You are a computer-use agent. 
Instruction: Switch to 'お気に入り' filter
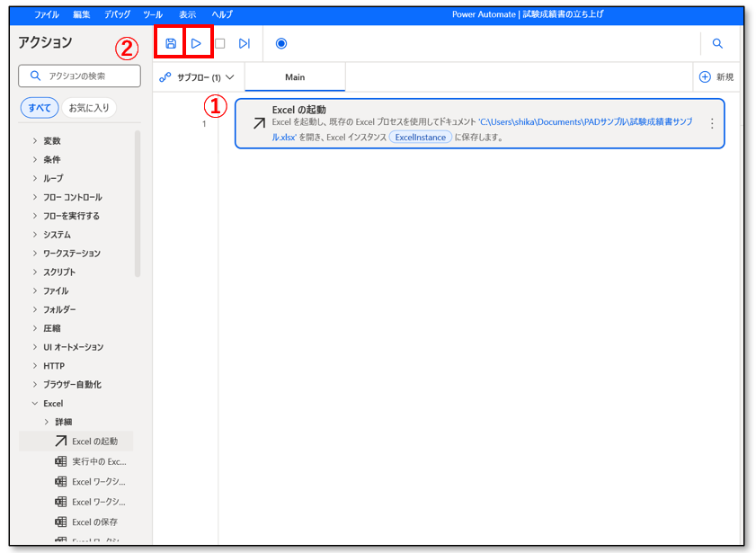coord(89,108)
